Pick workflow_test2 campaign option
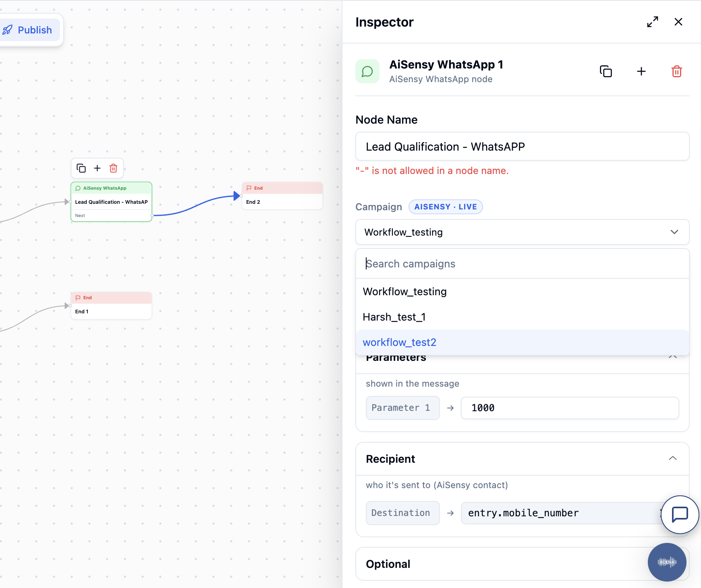The width and height of the screenshot is (701, 588). coord(522,342)
